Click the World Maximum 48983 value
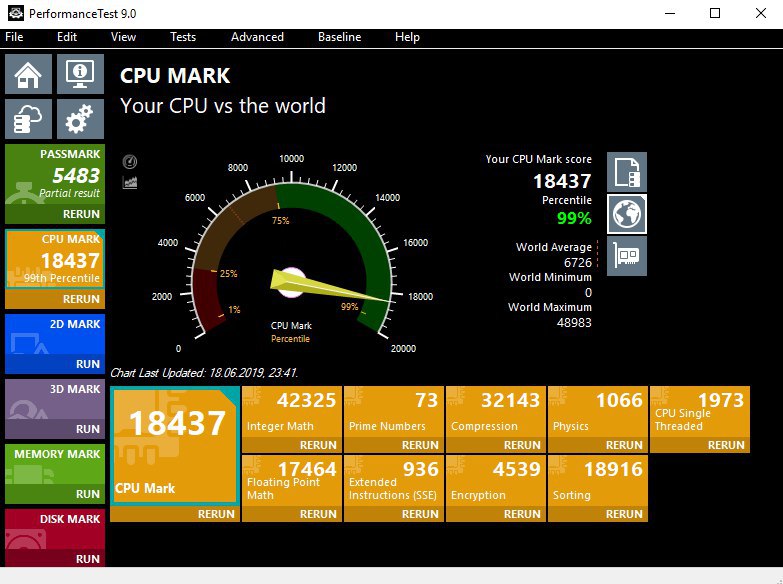 574,323
